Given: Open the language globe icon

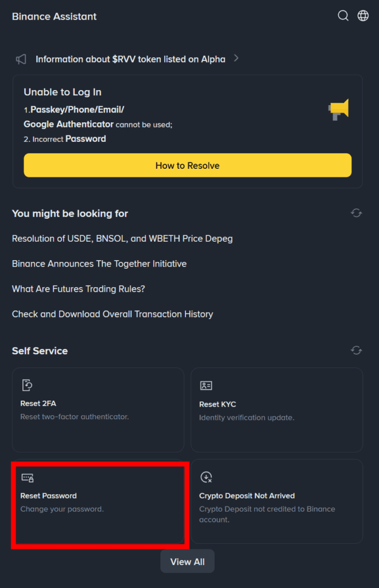Looking at the screenshot, I should pos(363,16).
